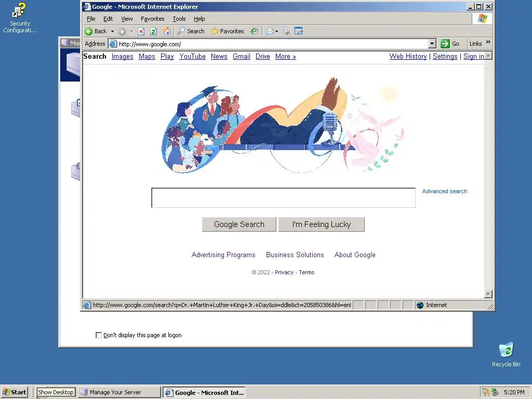Check Don't display this page at logon
This screenshot has height=399, width=532.
(99, 335)
